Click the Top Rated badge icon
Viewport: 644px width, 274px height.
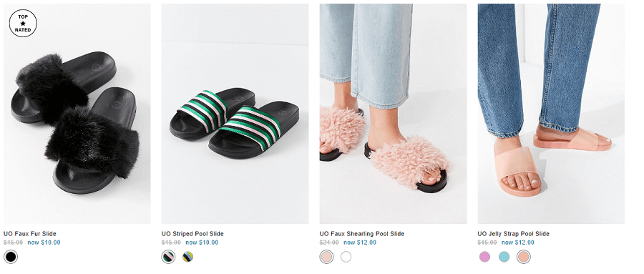(x=23, y=24)
